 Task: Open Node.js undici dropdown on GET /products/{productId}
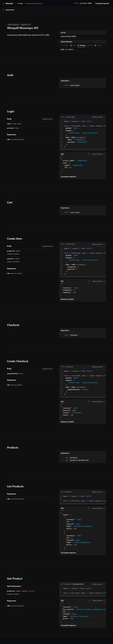[98, 584]
